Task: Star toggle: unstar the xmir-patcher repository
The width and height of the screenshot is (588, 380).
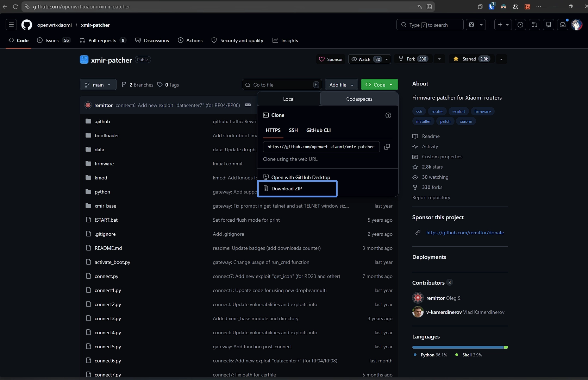Action: point(472,59)
